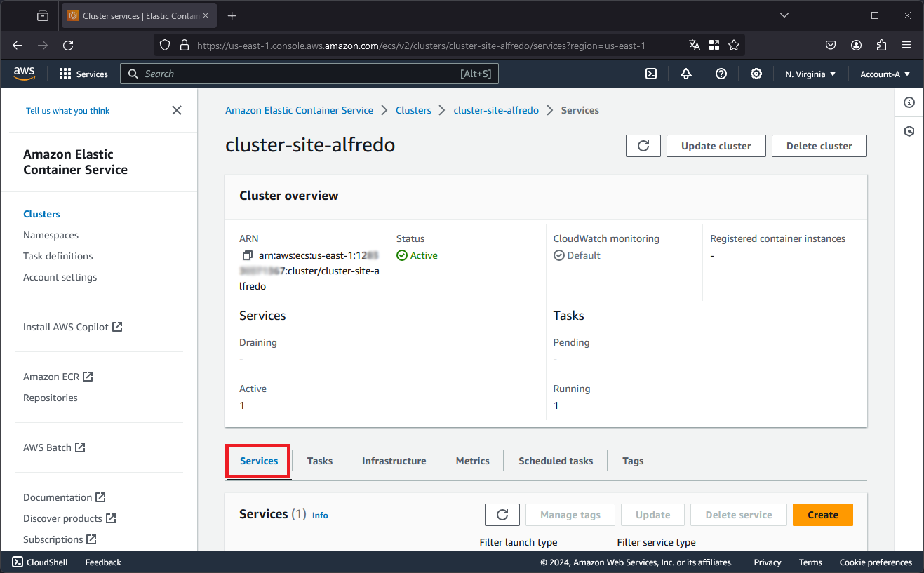Open Discover products external link
Viewport: 924px width, 573px height.
69,518
